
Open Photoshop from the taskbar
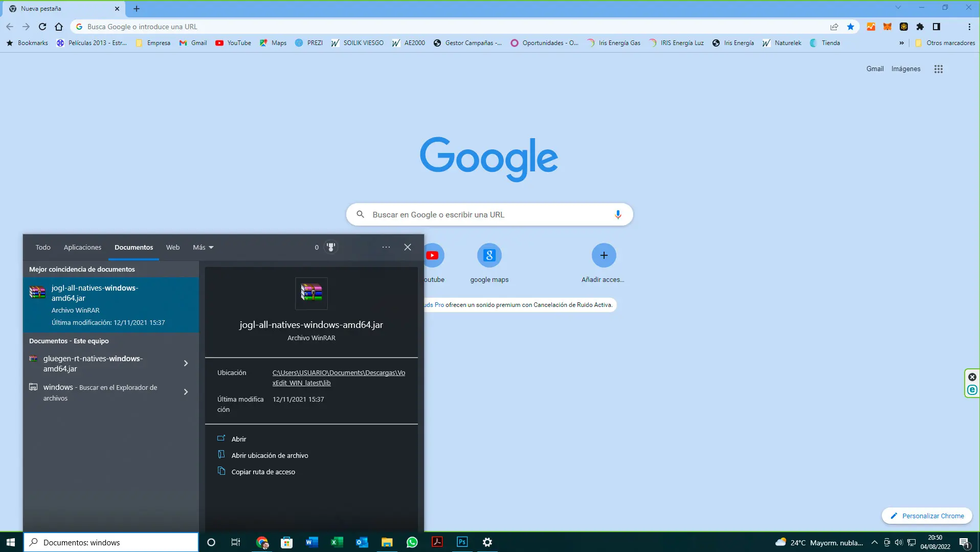coord(462,542)
